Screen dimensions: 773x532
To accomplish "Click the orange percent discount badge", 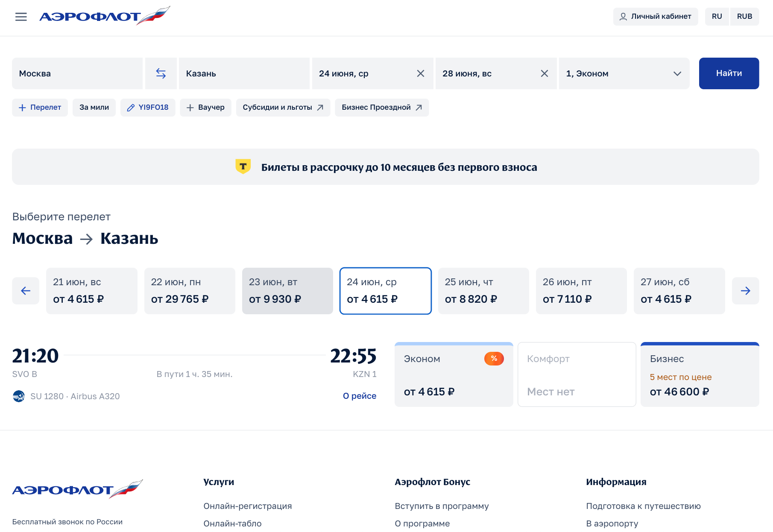I will tap(494, 359).
